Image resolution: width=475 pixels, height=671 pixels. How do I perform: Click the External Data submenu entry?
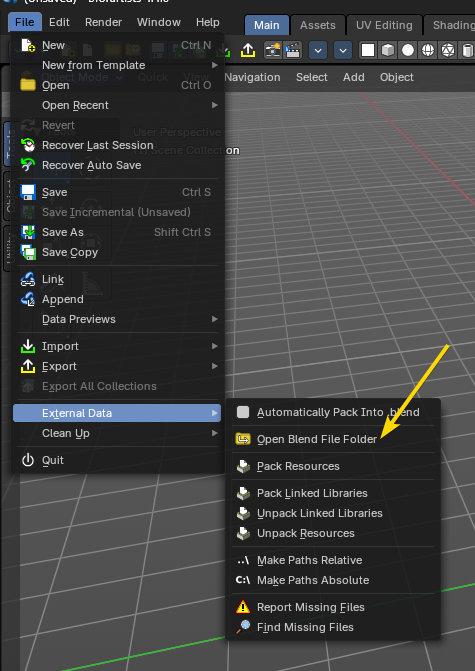coord(117,413)
